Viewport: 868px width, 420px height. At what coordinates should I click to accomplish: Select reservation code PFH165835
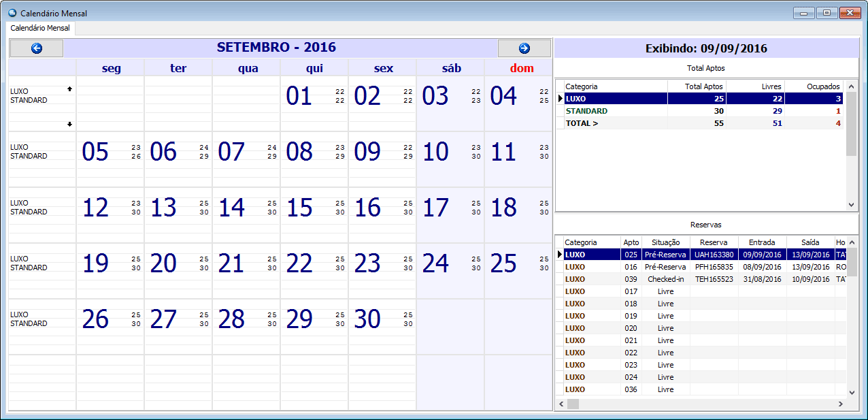tap(714, 267)
